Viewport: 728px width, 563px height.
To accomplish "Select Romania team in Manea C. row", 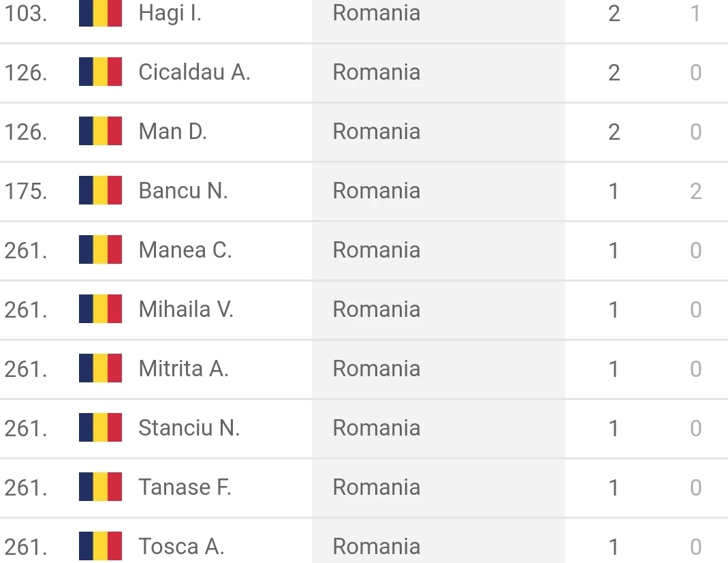I will point(377,250).
